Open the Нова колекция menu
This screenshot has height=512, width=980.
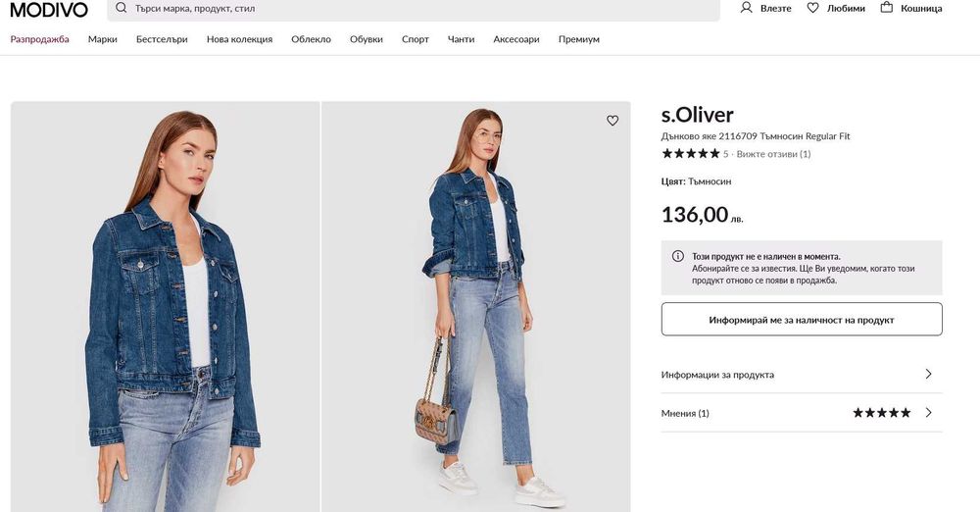tap(239, 39)
